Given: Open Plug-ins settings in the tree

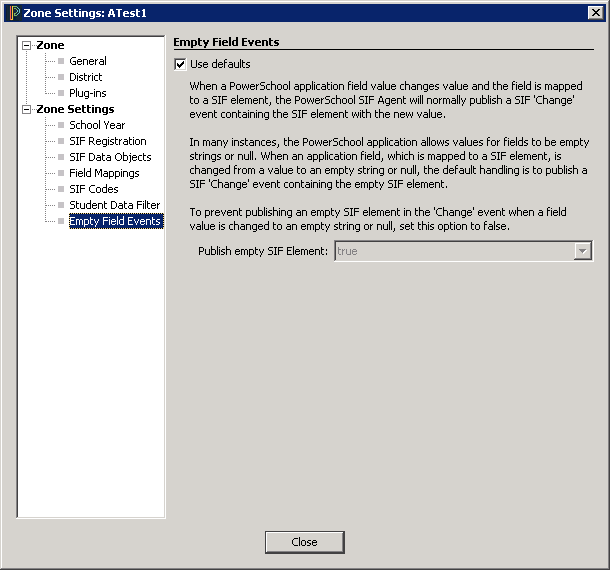Looking at the screenshot, I should (87, 93).
